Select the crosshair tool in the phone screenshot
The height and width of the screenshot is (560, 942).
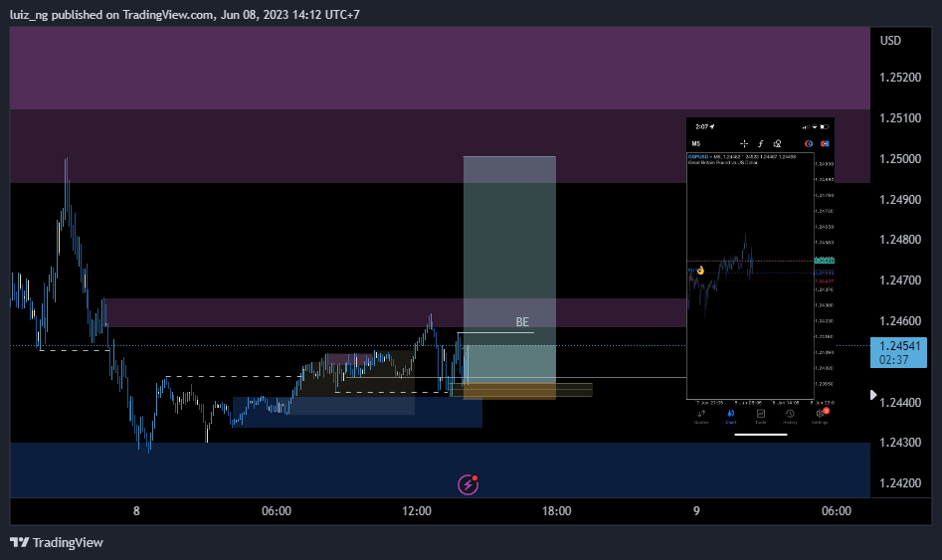(744, 143)
